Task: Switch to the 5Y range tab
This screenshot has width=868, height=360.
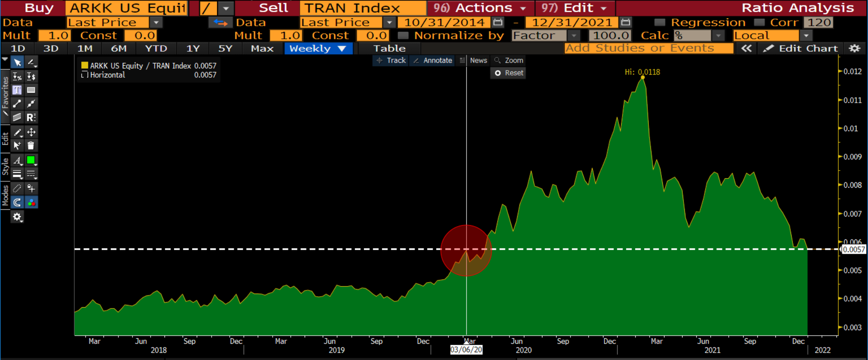Action: [225, 48]
